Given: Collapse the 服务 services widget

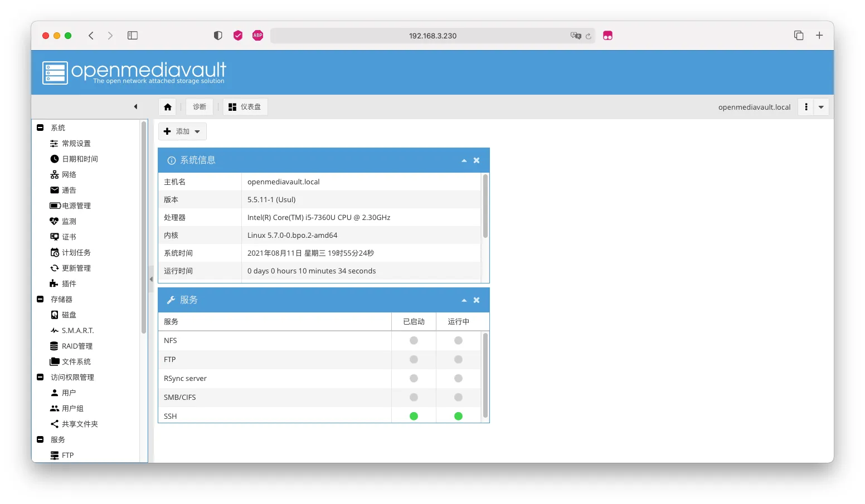Looking at the screenshot, I should pos(464,300).
